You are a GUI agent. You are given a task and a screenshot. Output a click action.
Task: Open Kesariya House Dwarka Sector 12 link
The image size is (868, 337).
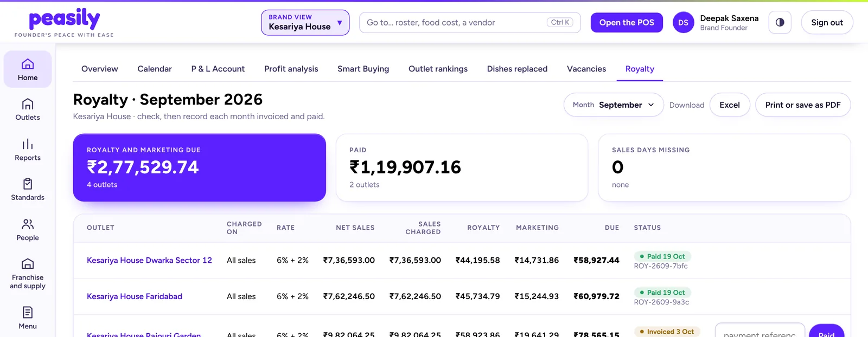[x=149, y=260]
